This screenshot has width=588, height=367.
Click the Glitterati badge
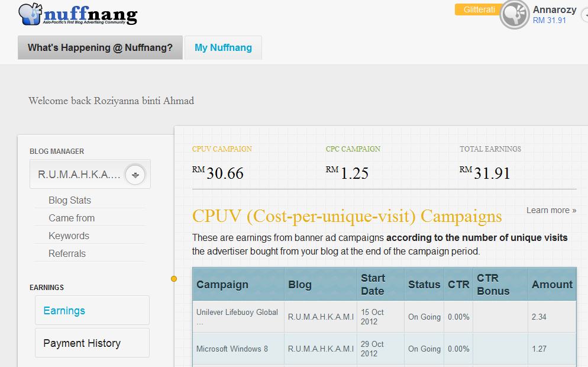pyautogui.click(x=479, y=9)
